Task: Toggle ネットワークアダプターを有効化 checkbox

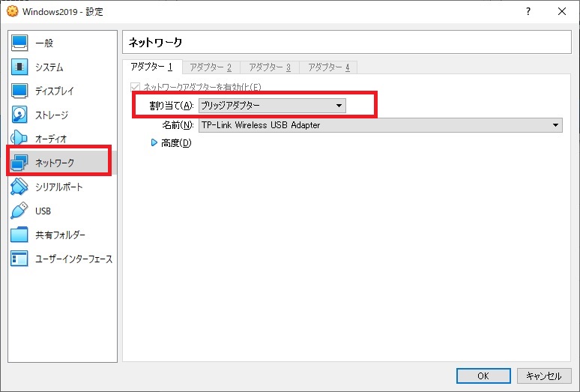Action: click(135, 87)
